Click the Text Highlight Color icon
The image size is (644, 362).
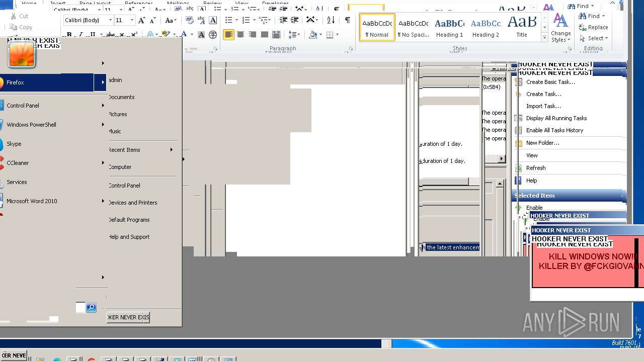(x=165, y=35)
